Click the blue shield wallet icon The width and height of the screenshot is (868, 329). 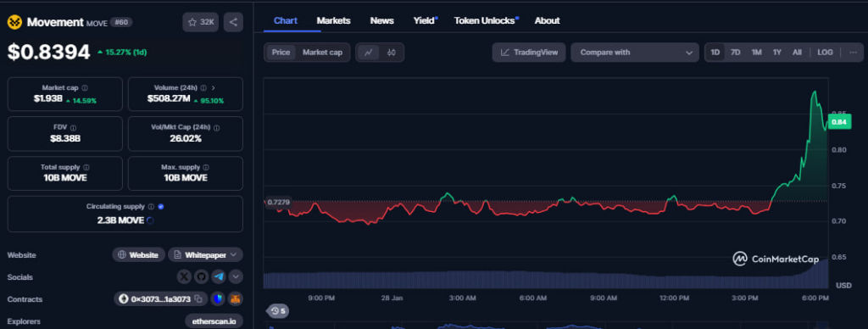pyautogui.click(x=218, y=299)
